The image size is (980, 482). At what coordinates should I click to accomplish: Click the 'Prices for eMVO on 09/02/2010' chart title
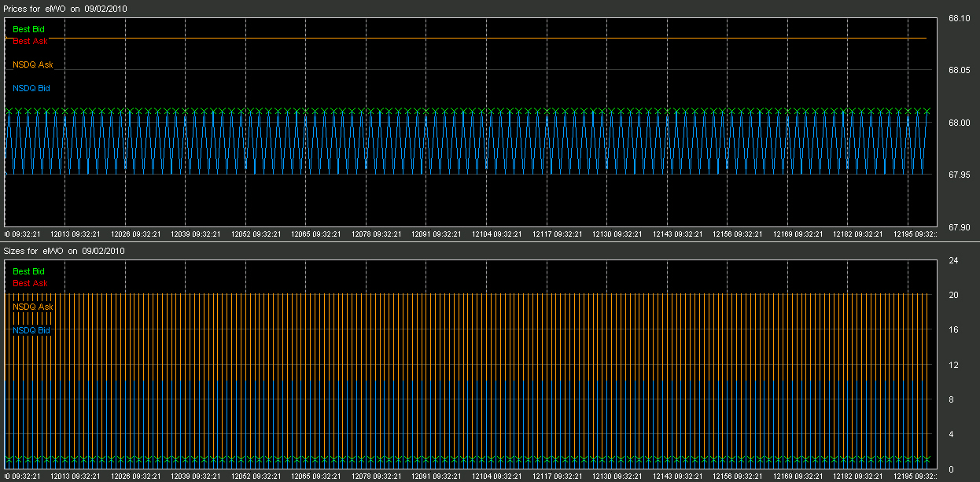(66, 8)
